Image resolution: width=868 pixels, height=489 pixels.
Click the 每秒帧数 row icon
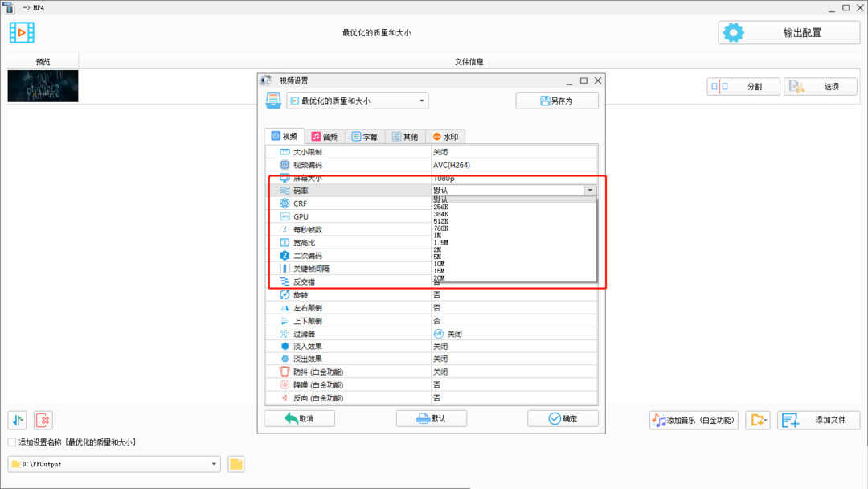pyautogui.click(x=285, y=229)
